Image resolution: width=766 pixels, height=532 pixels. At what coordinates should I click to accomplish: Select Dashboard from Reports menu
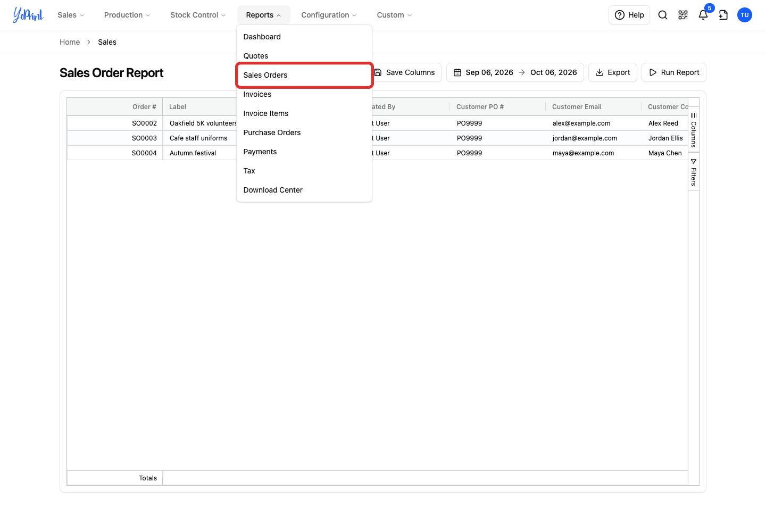[x=304, y=37]
